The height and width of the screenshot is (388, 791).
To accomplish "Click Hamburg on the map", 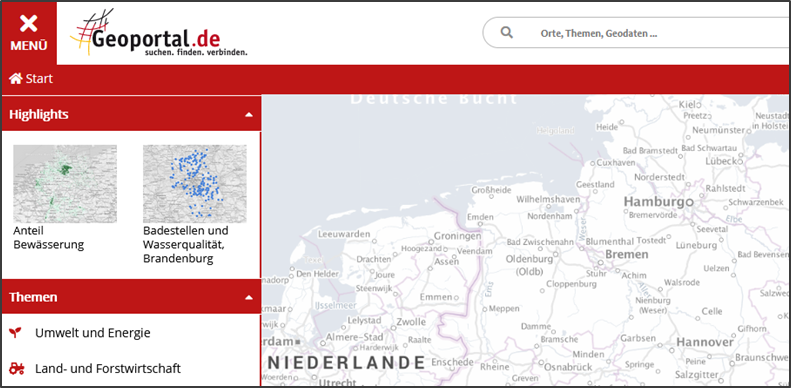I will pos(657,202).
